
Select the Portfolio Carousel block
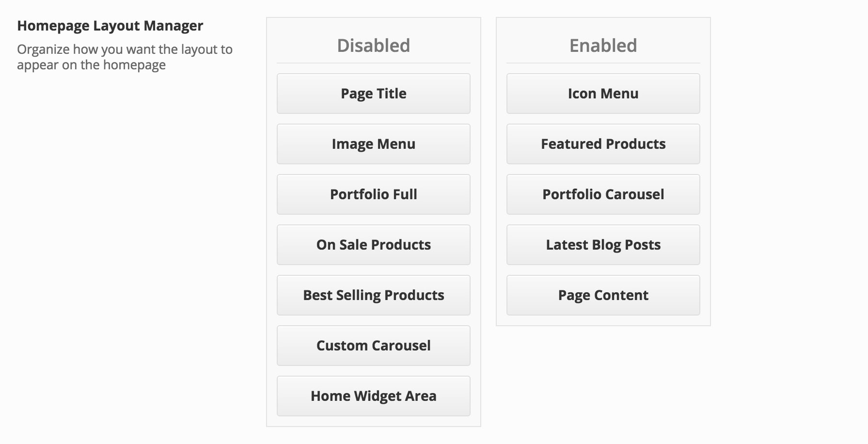point(603,194)
